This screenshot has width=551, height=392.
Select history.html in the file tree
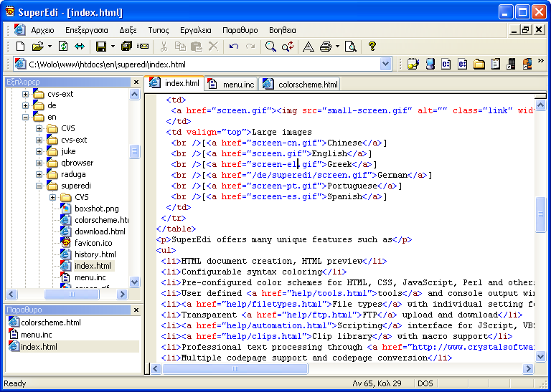click(95, 254)
